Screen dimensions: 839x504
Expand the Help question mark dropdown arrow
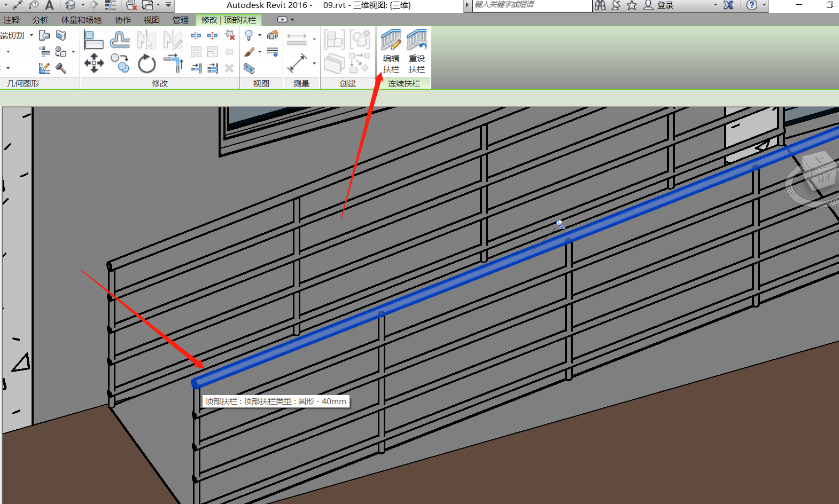764,5
